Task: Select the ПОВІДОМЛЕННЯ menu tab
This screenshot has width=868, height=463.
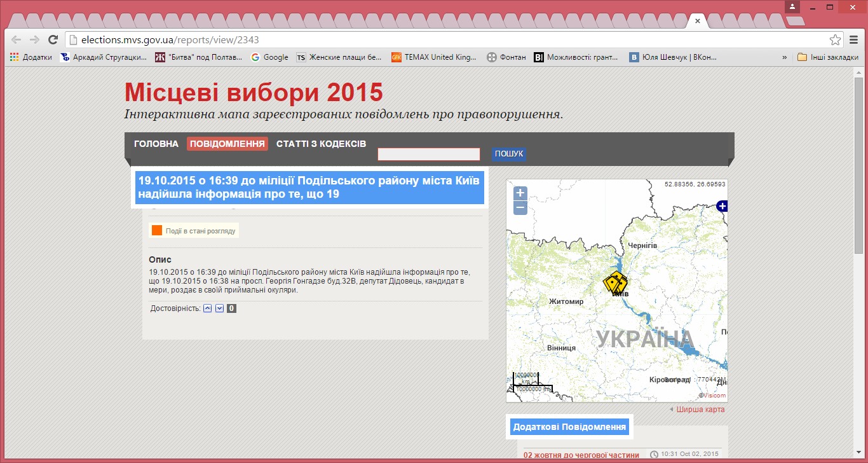Action: coord(227,144)
